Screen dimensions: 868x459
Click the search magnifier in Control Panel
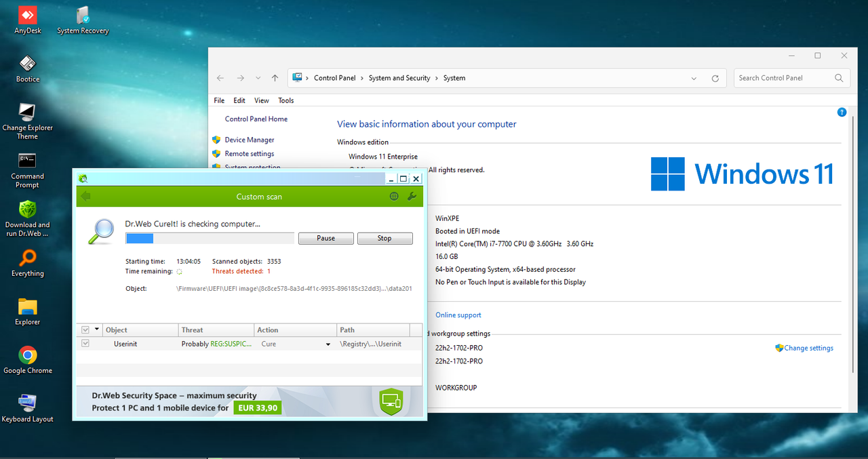click(x=839, y=78)
